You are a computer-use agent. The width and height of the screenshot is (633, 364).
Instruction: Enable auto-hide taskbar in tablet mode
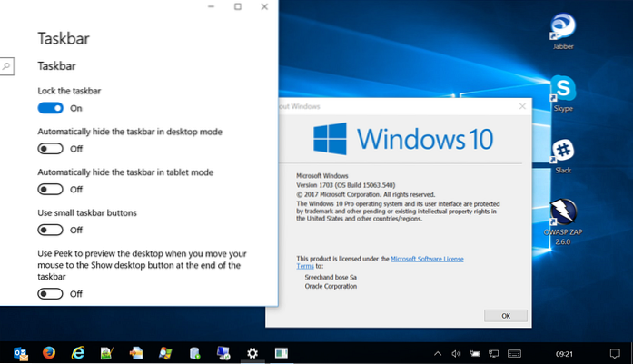pos(51,189)
